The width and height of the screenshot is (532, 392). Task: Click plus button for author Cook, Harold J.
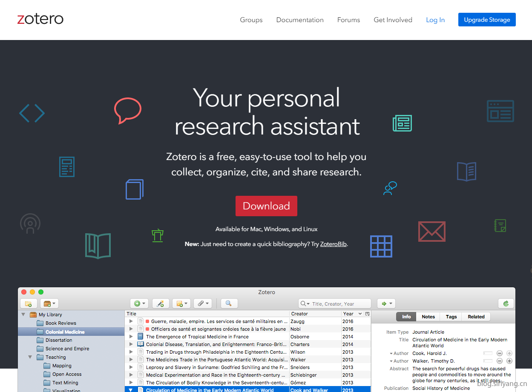coord(509,353)
